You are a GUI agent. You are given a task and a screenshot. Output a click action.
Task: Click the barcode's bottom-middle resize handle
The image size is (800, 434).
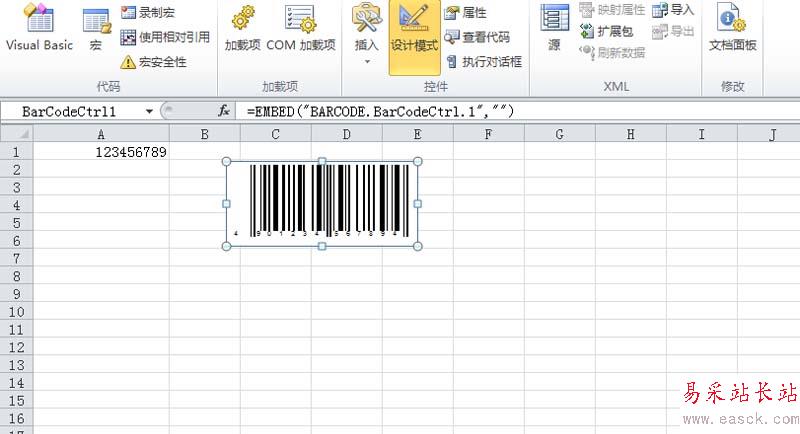point(322,246)
